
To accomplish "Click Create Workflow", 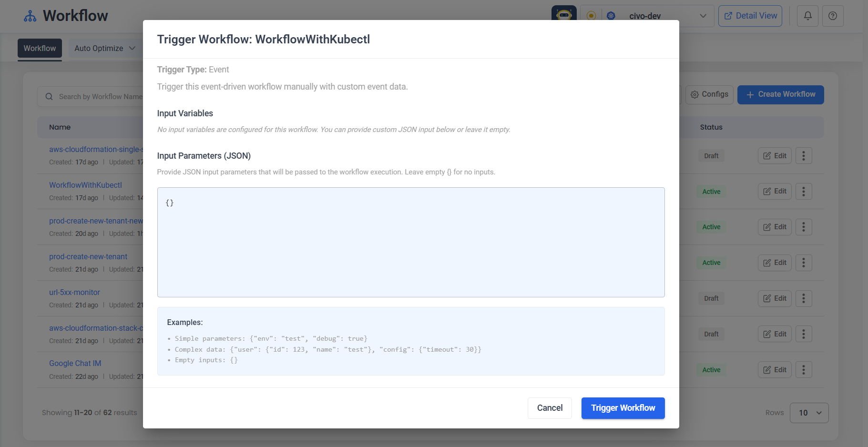I will [x=780, y=94].
